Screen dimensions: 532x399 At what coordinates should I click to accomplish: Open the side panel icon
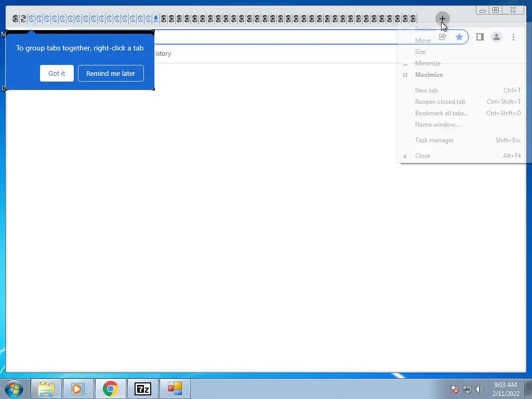click(x=480, y=37)
